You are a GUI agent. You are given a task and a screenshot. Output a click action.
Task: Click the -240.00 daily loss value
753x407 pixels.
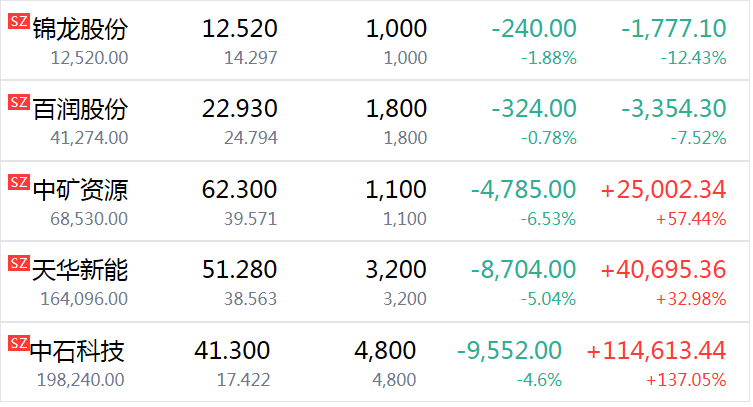[533, 29]
